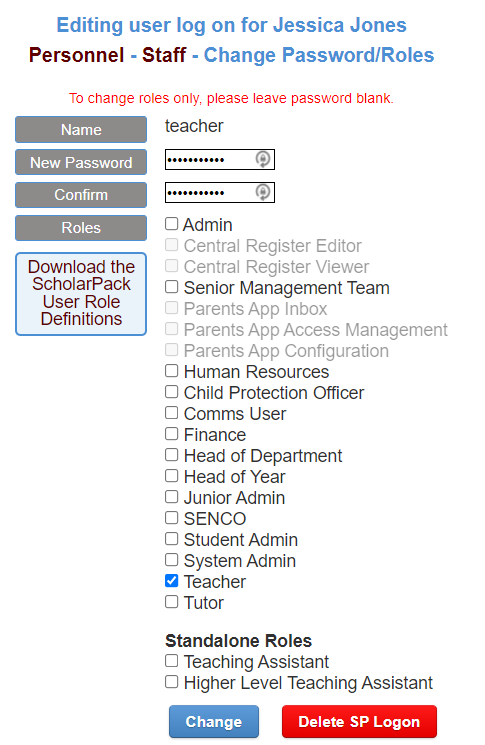This screenshot has height=745, width=485.
Task: Select Head of Department role
Action: coord(171,455)
